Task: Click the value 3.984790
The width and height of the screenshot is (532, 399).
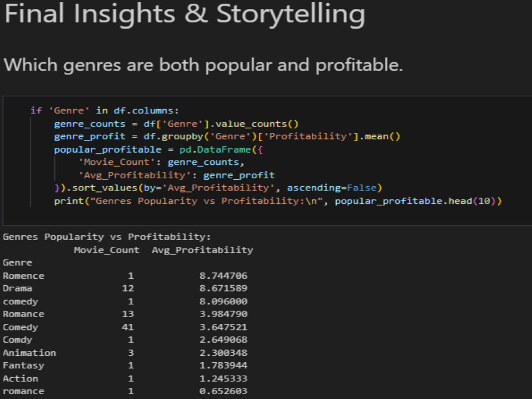Action: (223, 314)
